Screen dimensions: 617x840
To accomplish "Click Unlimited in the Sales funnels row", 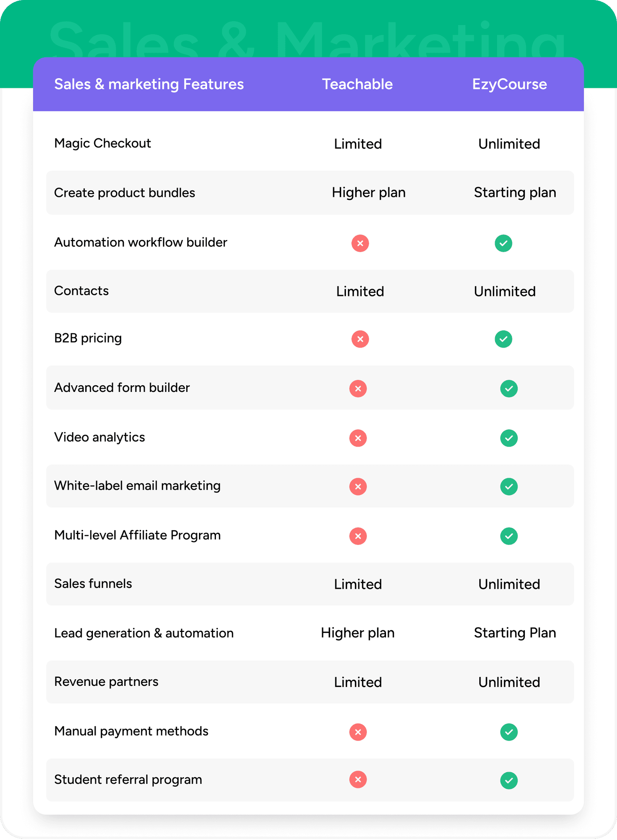I will 509,584.
